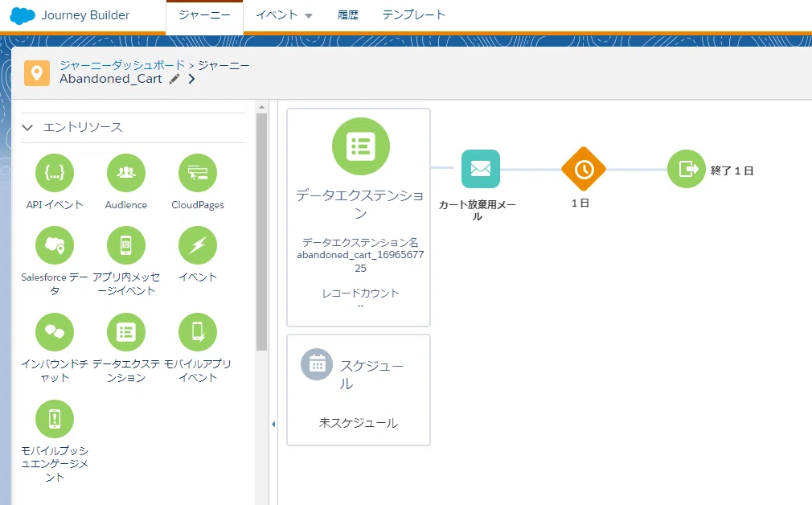Click the 未スケジュール schedule status

click(x=359, y=423)
